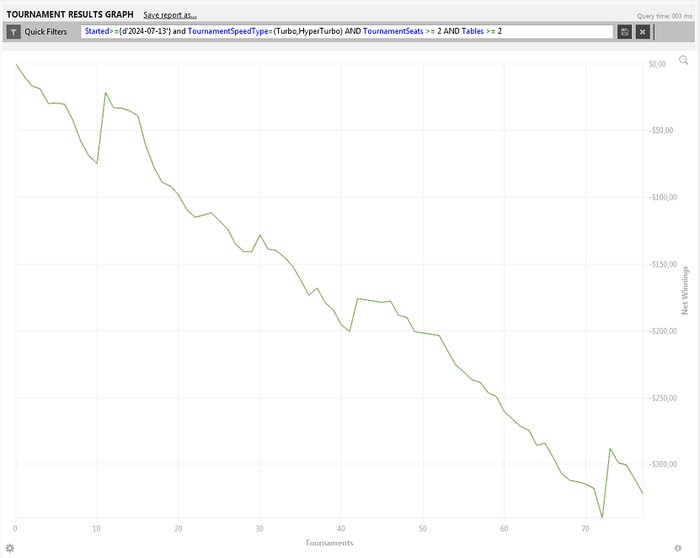Clear the quick filter with X button

[x=642, y=32]
